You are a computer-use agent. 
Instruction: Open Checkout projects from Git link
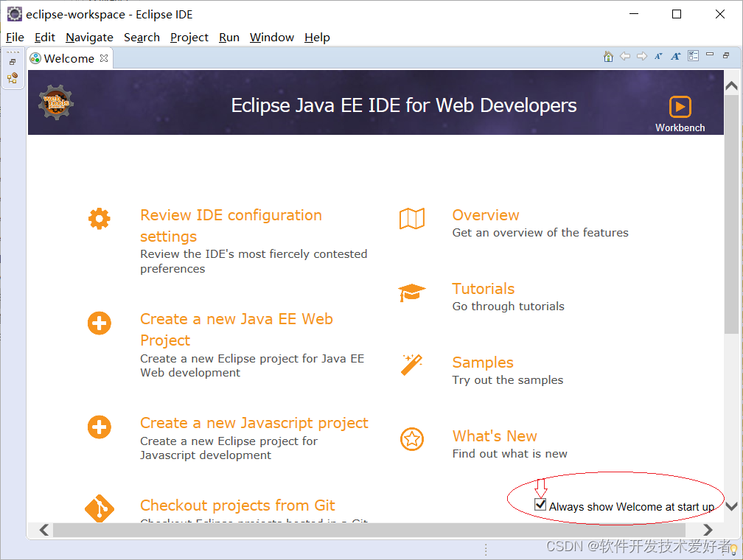click(237, 505)
